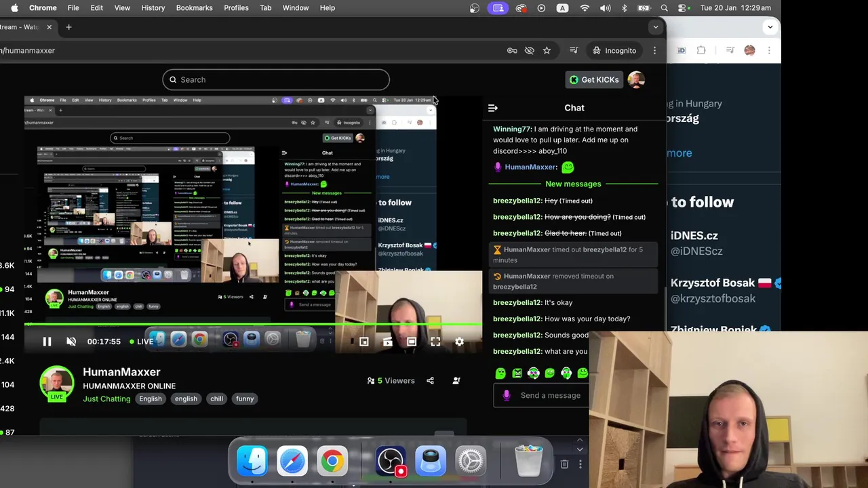
Task: Open the File menu
Action: 73,7
